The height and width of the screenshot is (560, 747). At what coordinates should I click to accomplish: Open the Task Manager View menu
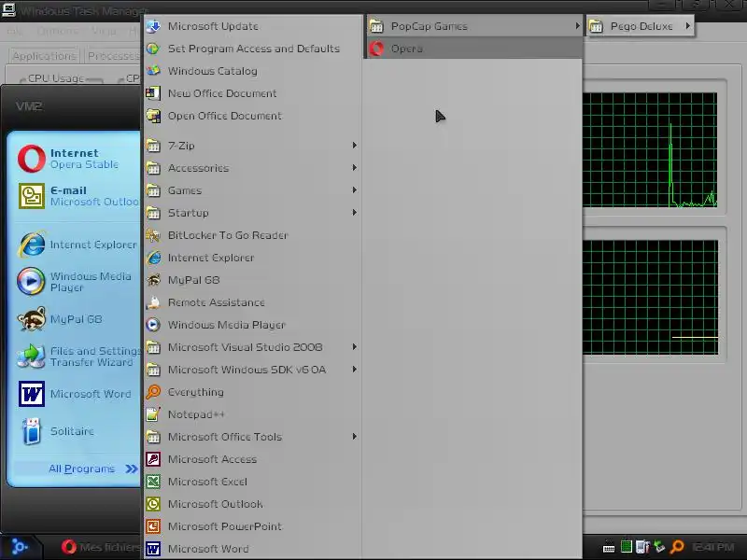pos(104,32)
